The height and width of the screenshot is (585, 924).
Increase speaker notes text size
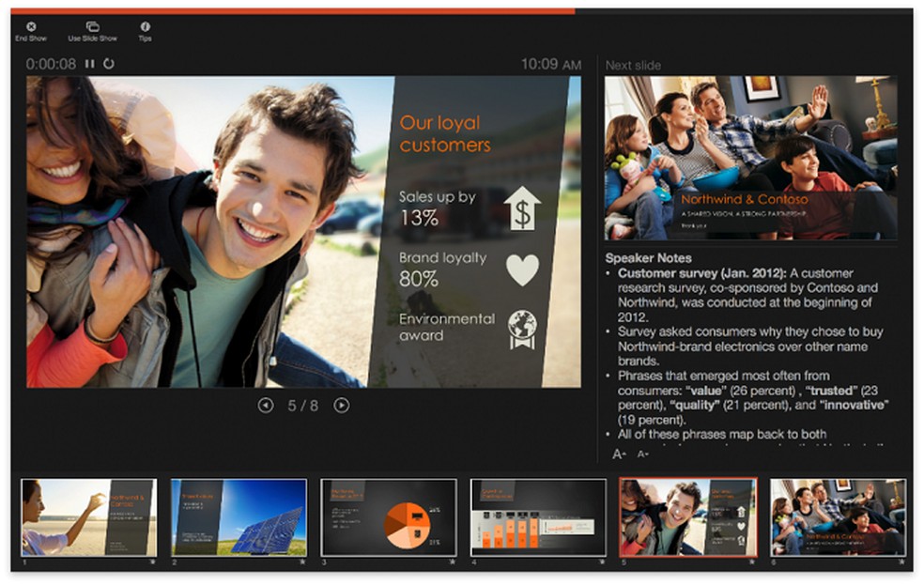click(618, 454)
